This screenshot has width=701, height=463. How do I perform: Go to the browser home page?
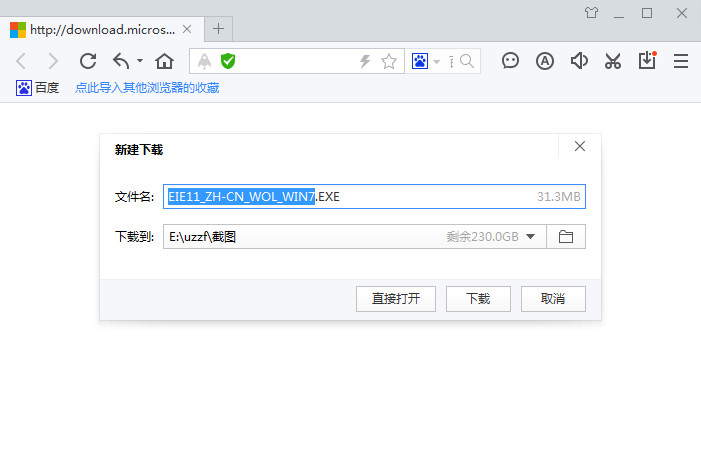165,61
